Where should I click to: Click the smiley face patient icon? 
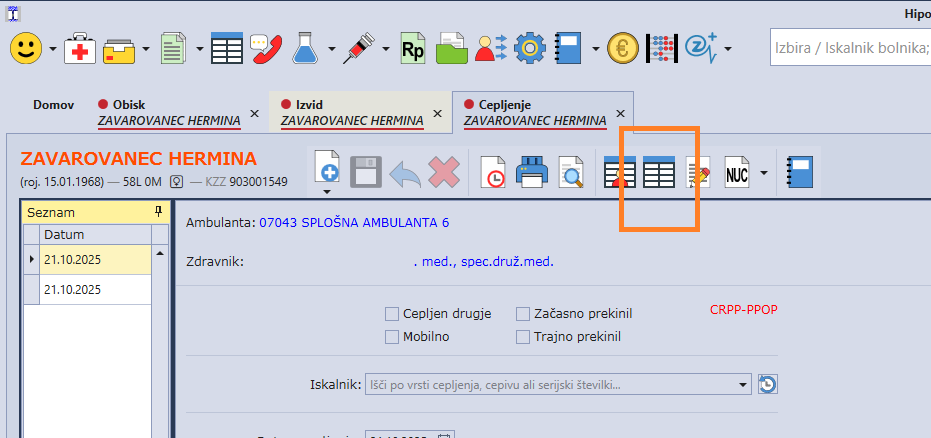pos(27,48)
